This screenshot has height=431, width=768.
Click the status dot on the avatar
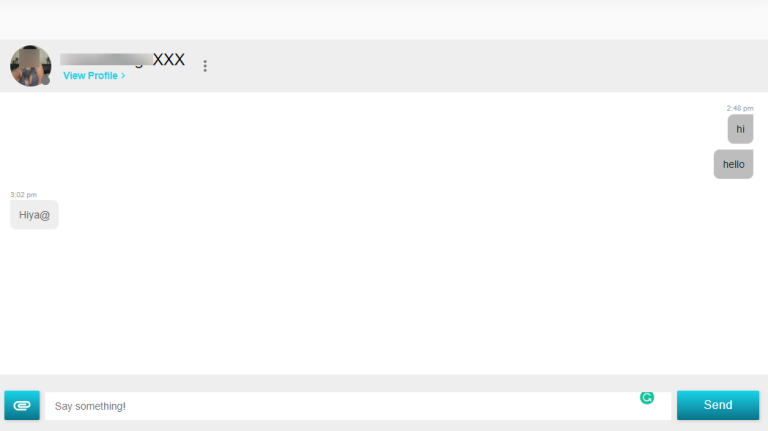[45, 80]
